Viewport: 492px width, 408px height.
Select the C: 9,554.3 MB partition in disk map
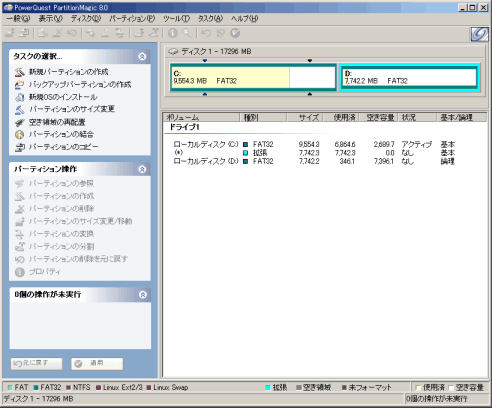pos(253,77)
